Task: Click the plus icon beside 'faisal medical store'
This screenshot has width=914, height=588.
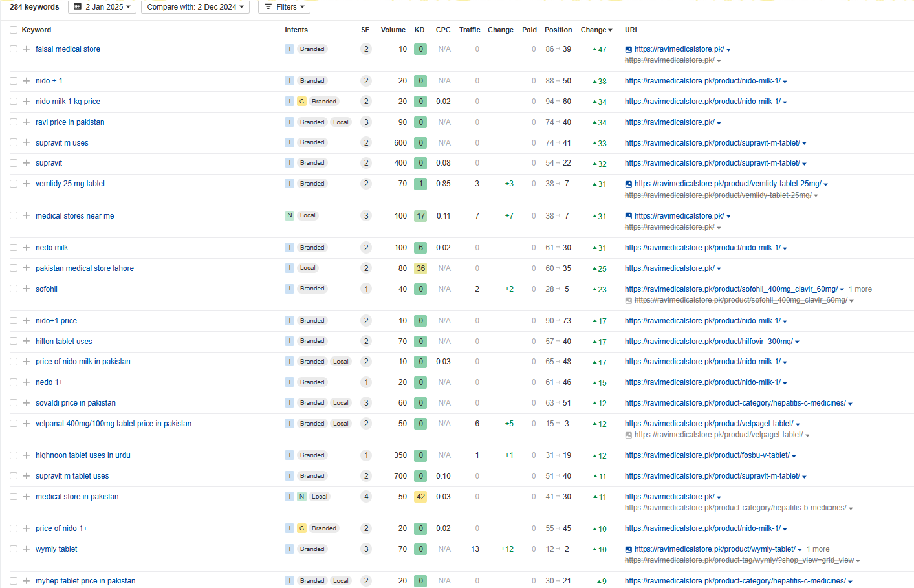Action: [27, 49]
